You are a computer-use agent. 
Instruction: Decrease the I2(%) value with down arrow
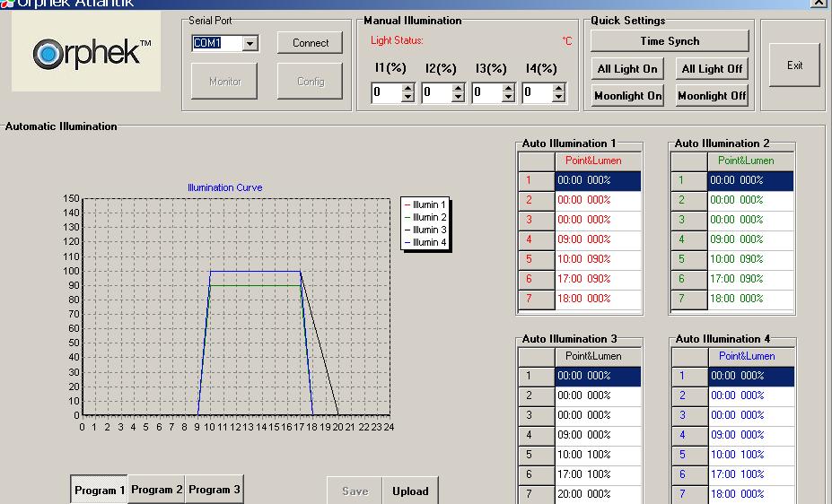pos(458,98)
